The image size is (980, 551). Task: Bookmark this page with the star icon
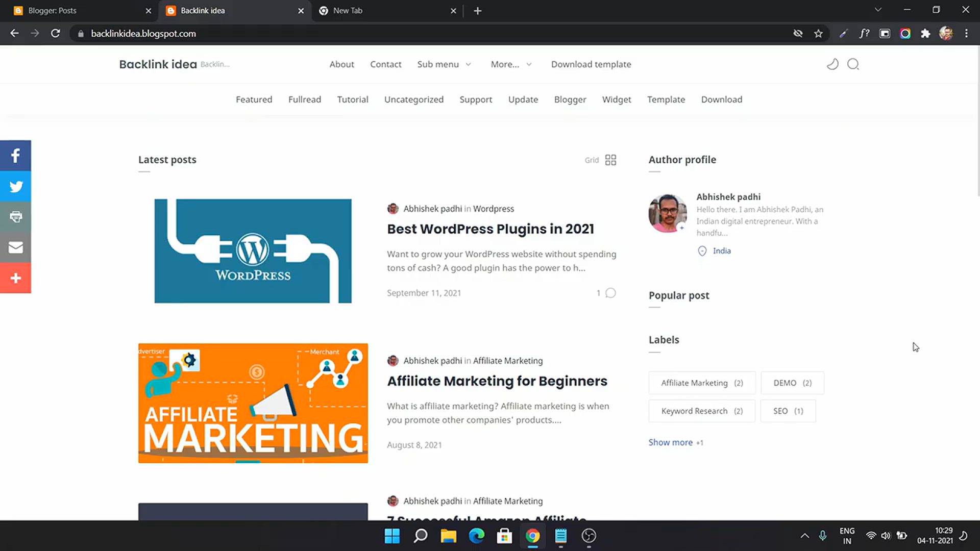coord(819,34)
